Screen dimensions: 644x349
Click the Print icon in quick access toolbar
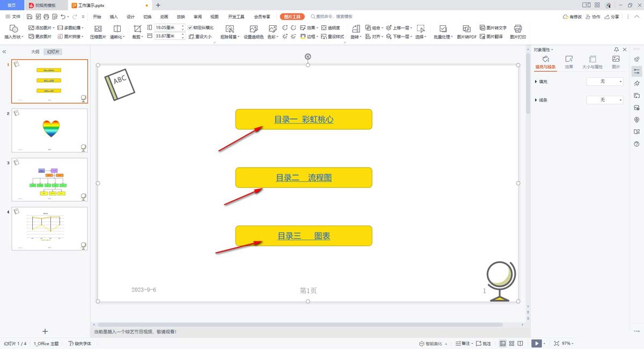coord(46,17)
